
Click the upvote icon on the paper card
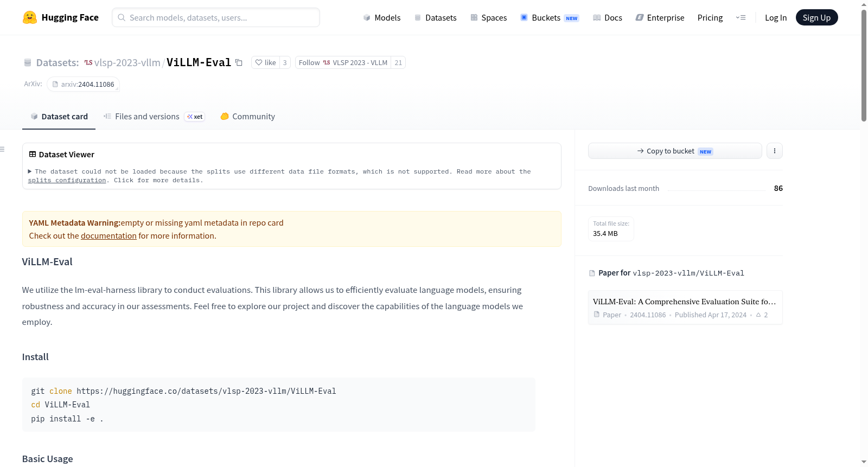[x=758, y=315]
